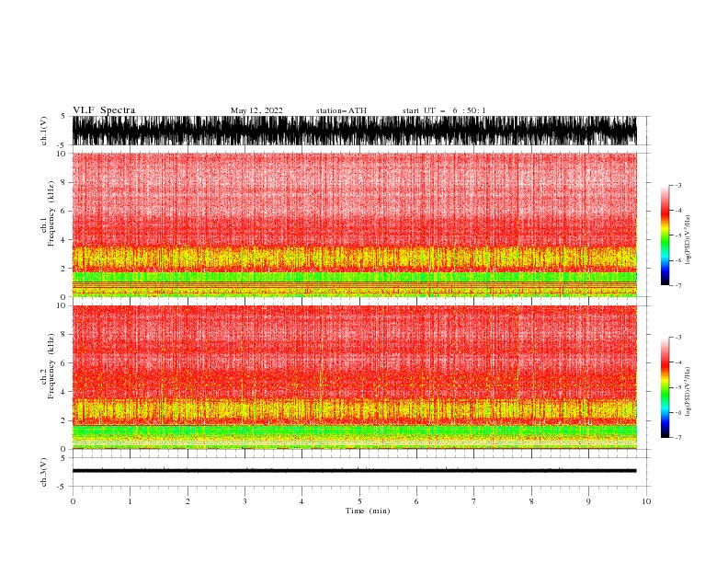The height and width of the screenshot is (563, 728).
Task: Click the ch.1 waveform plot
Action: [x=355, y=131]
